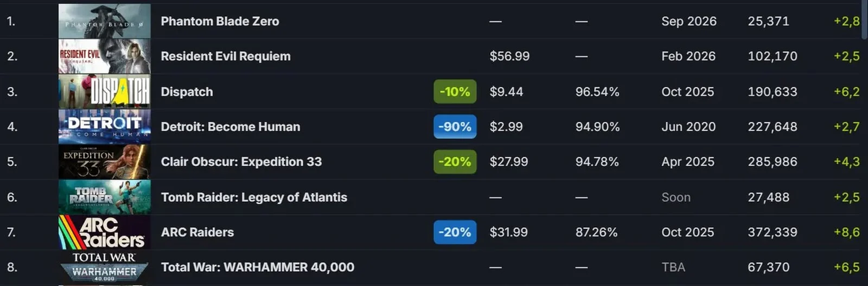Open the Phantom Blade Zero title link

220,21
